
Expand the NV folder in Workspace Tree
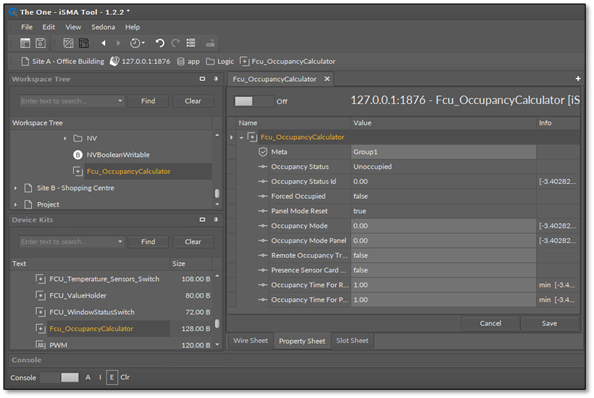tap(65, 139)
